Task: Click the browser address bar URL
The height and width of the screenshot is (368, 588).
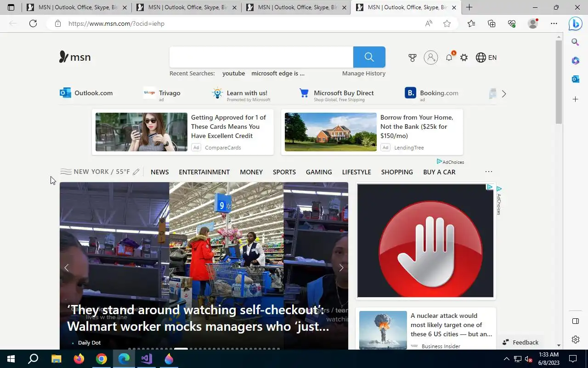Action: pyautogui.click(x=116, y=23)
